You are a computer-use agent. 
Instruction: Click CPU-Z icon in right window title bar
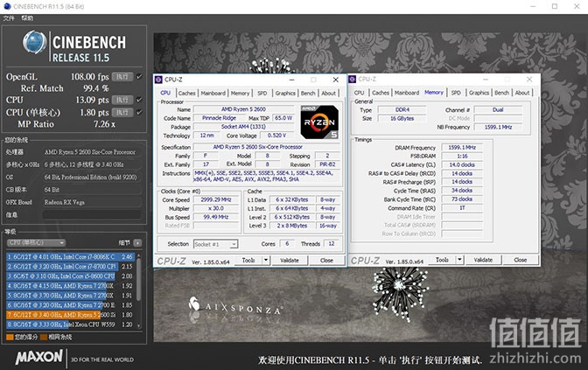point(352,79)
